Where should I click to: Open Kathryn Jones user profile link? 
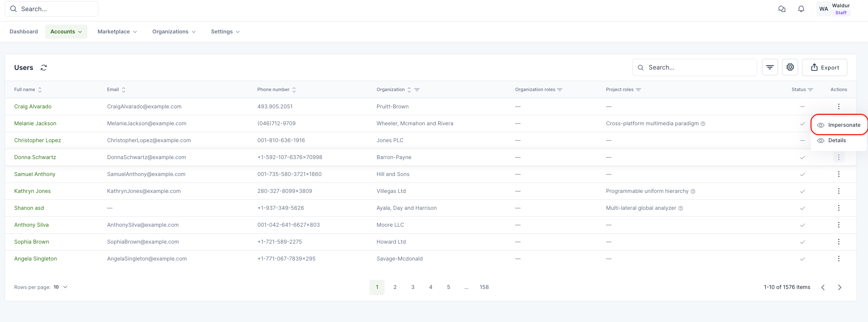(32, 191)
